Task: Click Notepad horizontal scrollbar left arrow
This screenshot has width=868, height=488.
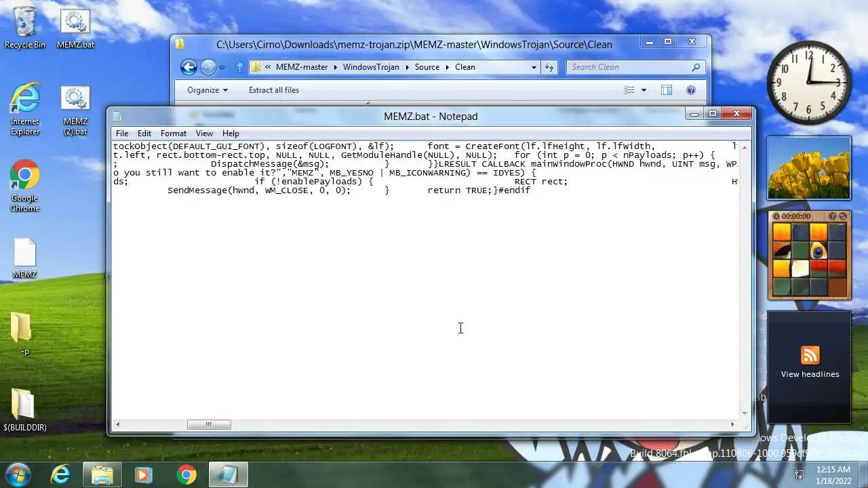Action: point(118,424)
